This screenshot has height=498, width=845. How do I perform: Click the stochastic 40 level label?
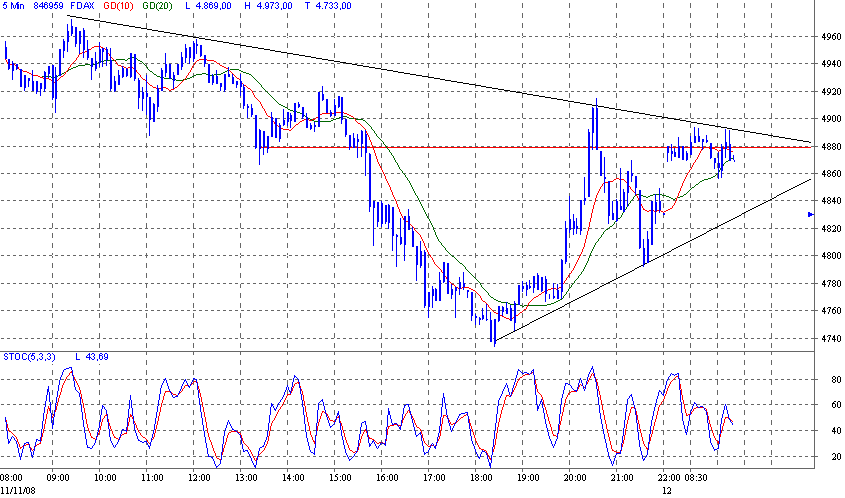point(836,431)
